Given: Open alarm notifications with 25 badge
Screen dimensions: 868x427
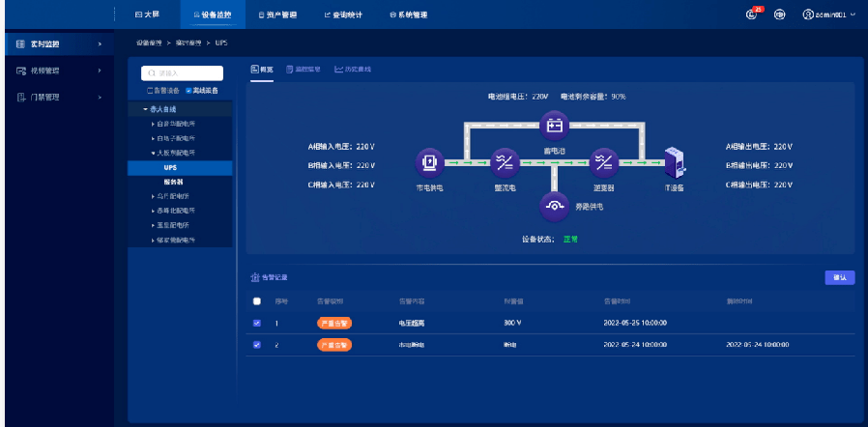Looking at the screenshot, I should (x=752, y=14).
